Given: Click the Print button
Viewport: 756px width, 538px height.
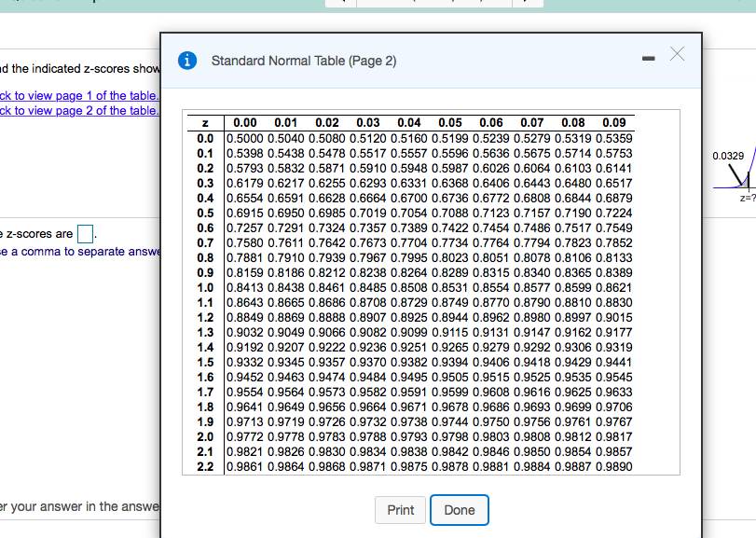Looking at the screenshot, I should [400, 510].
